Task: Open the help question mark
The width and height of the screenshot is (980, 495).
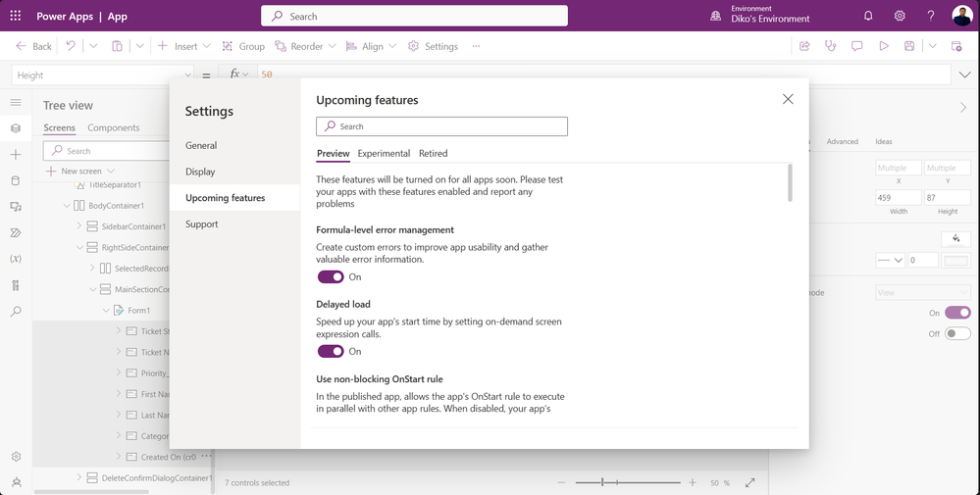Action: point(931,17)
